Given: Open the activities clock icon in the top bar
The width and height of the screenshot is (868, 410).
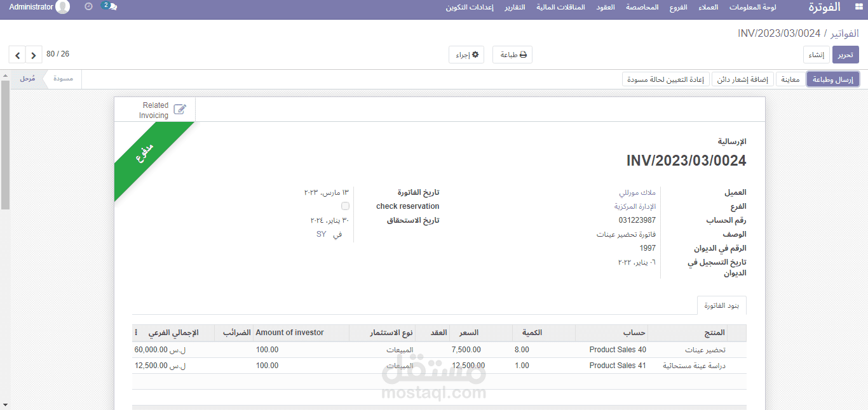Looking at the screenshot, I should (x=87, y=8).
